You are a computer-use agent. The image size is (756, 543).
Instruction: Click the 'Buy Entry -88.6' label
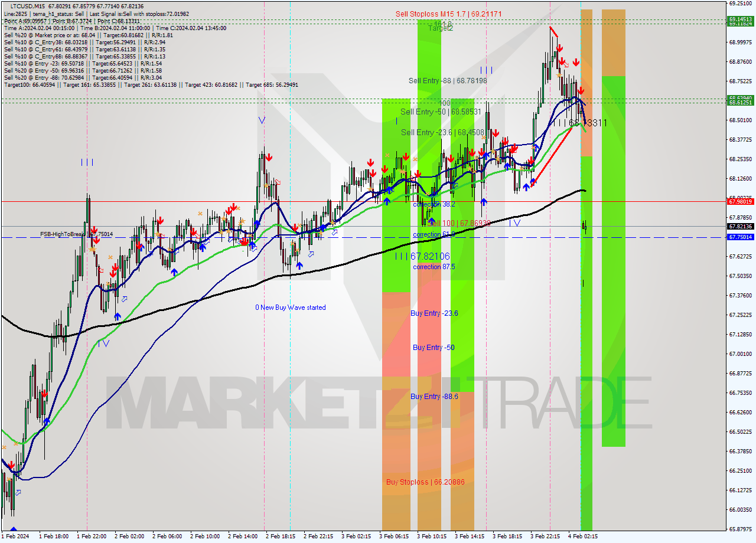[x=434, y=397]
